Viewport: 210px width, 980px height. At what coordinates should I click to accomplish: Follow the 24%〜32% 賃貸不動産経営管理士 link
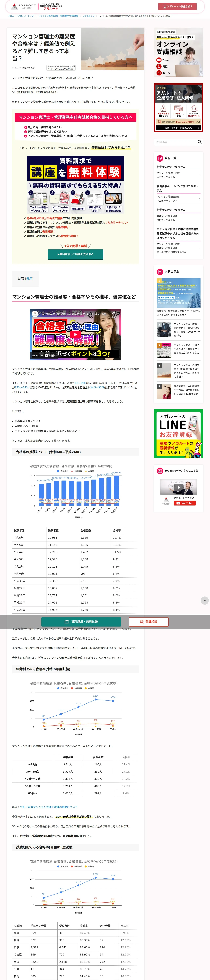click(x=97, y=387)
